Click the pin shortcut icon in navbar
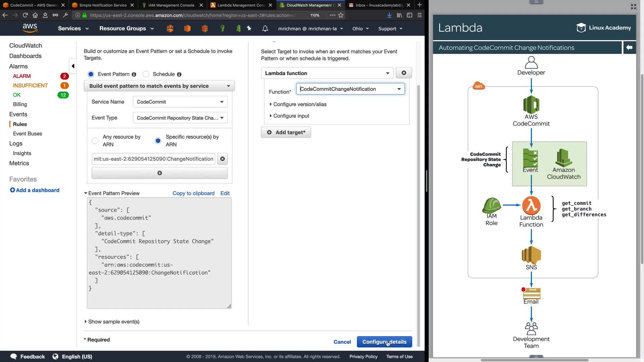 pyautogui.click(x=249, y=28)
